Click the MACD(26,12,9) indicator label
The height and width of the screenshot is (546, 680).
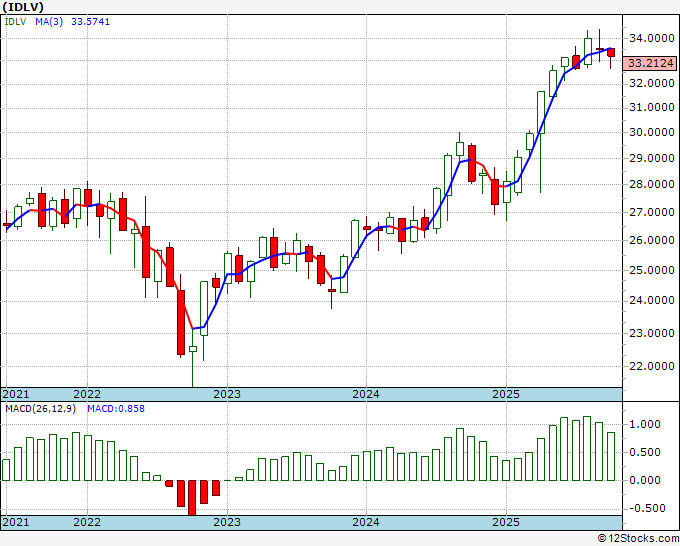pos(40,409)
